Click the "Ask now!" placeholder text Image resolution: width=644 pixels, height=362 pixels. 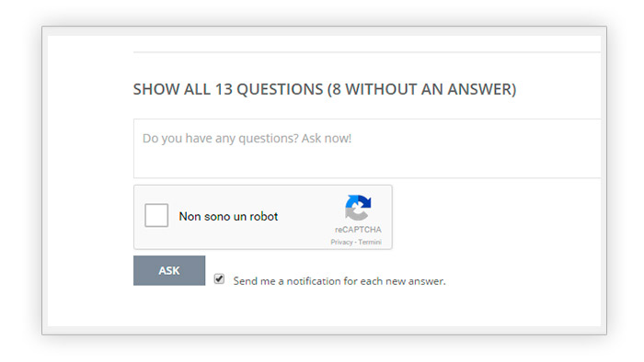click(x=327, y=139)
